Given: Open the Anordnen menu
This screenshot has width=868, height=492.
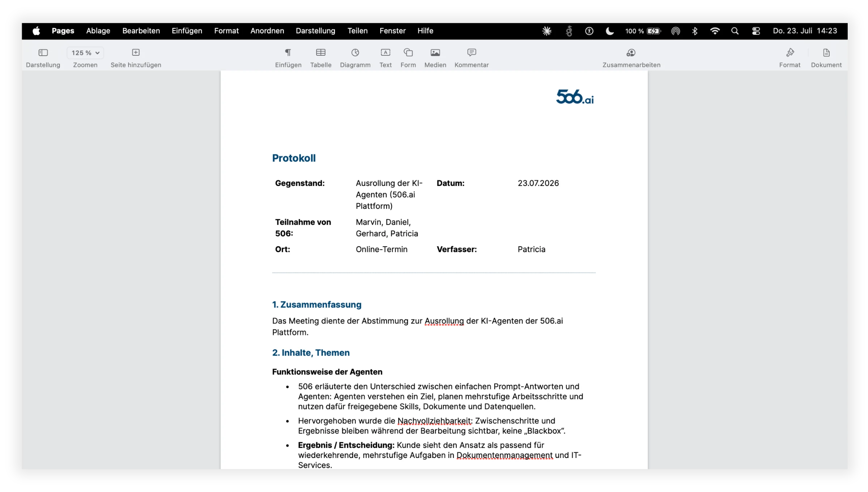Looking at the screenshot, I should click(x=267, y=31).
